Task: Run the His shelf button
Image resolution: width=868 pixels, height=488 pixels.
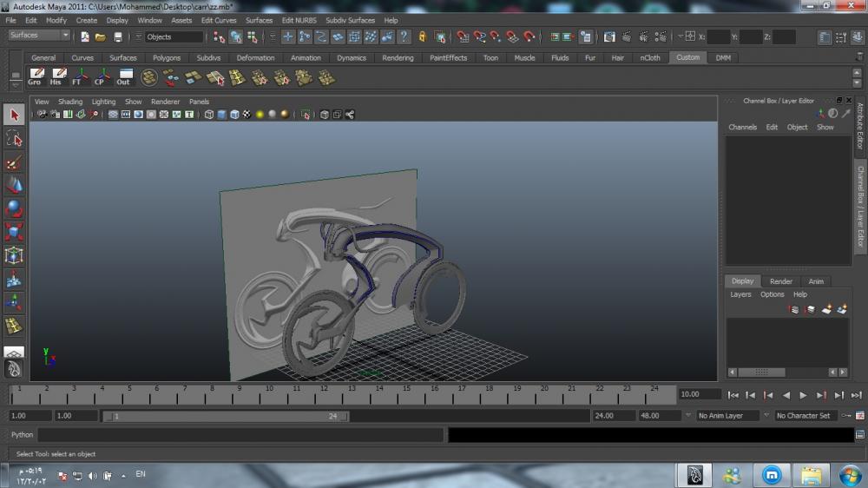Action: coord(57,76)
